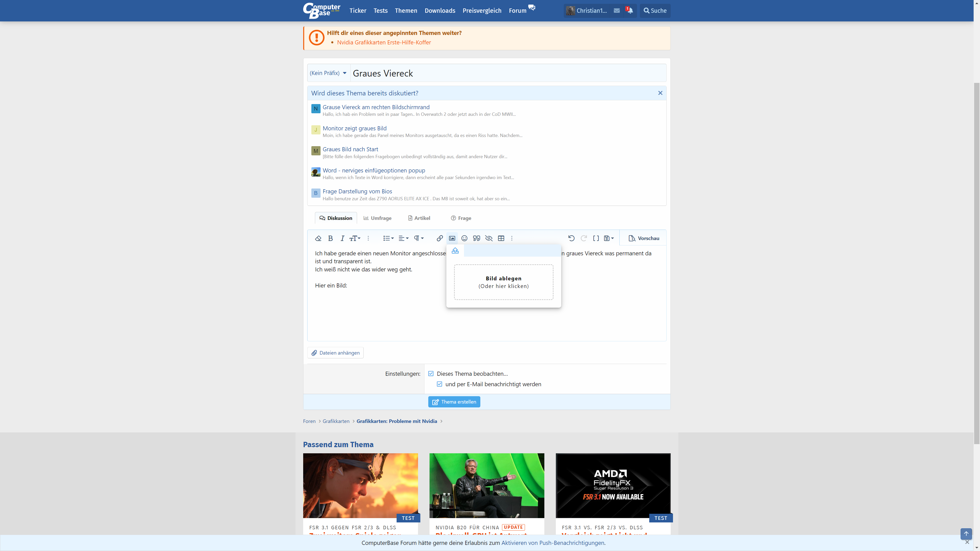Undo the last editor change
The height and width of the screenshot is (551, 980).
pyautogui.click(x=571, y=238)
